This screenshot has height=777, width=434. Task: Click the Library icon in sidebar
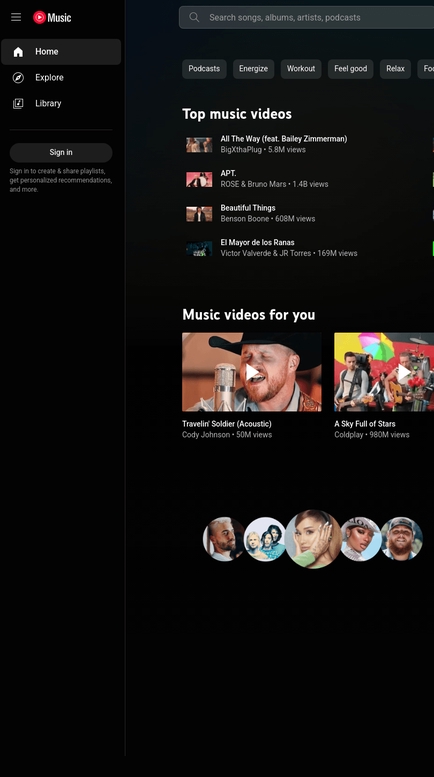(x=18, y=104)
